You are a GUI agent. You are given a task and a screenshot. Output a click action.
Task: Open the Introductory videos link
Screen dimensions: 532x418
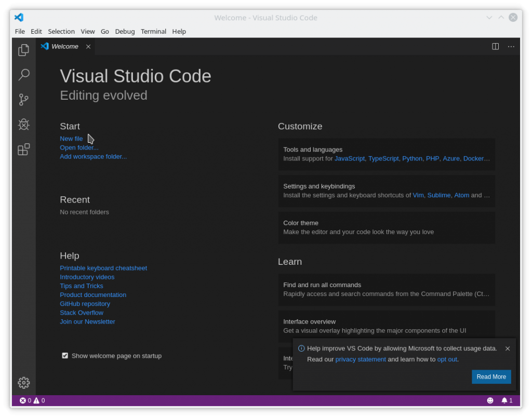pyautogui.click(x=87, y=277)
